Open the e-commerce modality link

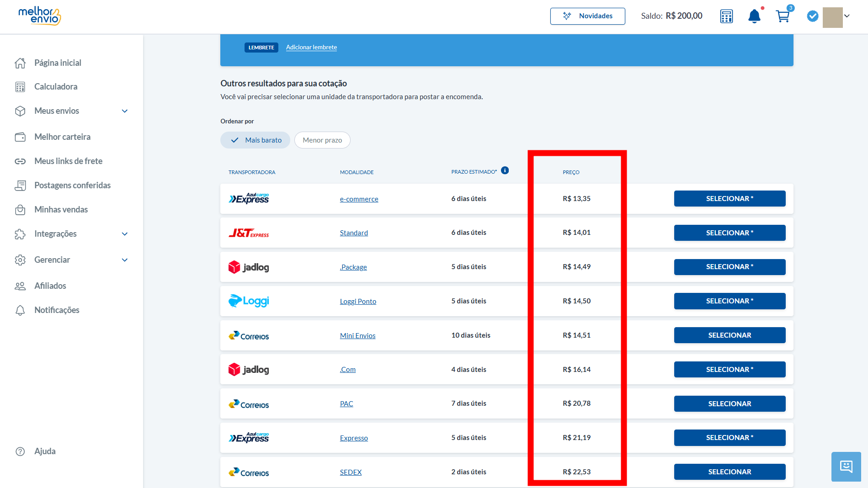tap(359, 199)
